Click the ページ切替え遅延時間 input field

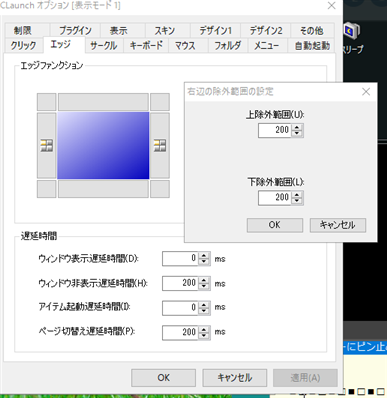coord(180,333)
